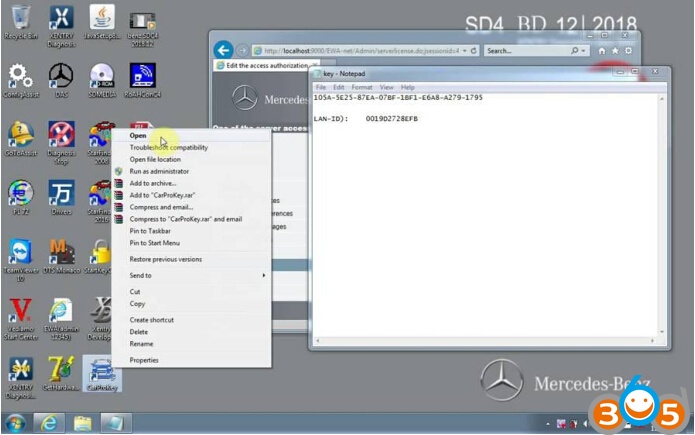Open the Notepad Edit menu
This screenshot has height=435, width=695.
(x=339, y=87)
